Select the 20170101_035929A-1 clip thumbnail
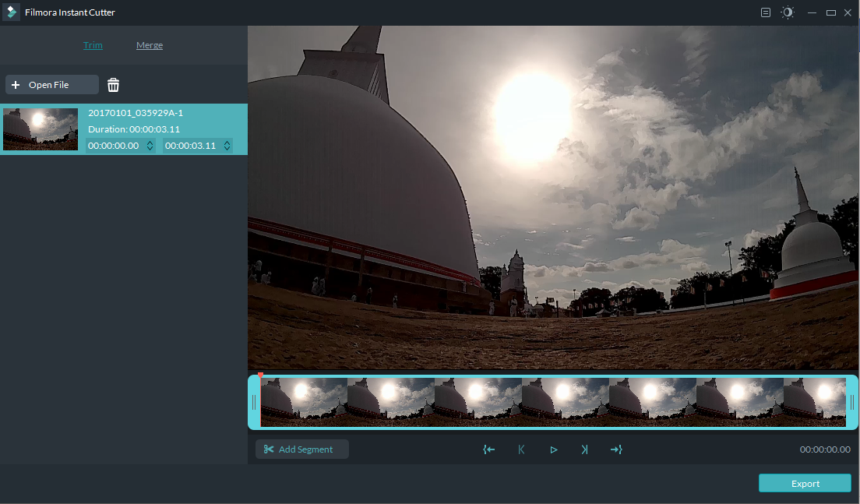This screenshot has height=504, width=860. [40, 129]
